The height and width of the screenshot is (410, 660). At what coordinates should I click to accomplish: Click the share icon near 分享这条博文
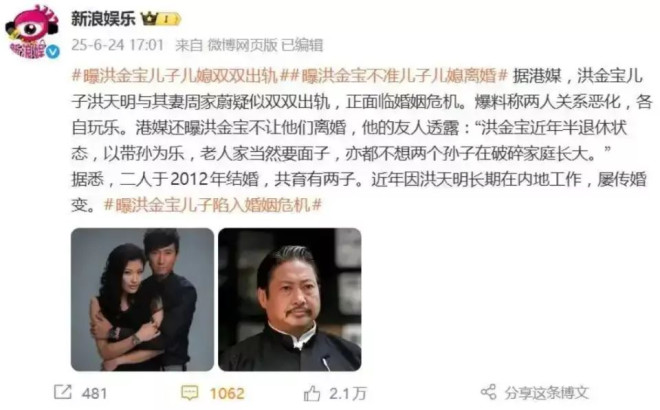tap(488, 392)
